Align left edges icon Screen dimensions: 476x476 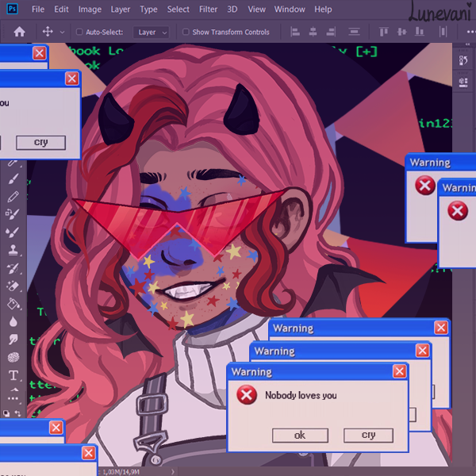click(295, 32)
